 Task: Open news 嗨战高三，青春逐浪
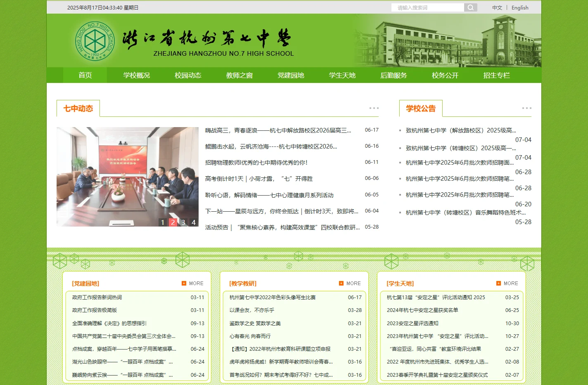[x=278, y=130]
